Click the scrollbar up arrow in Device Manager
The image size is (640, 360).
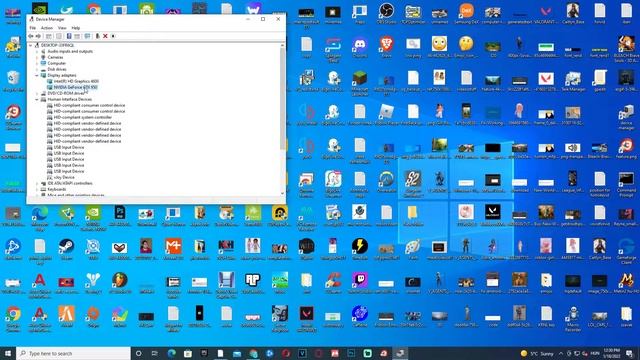(x=282, y=46)
